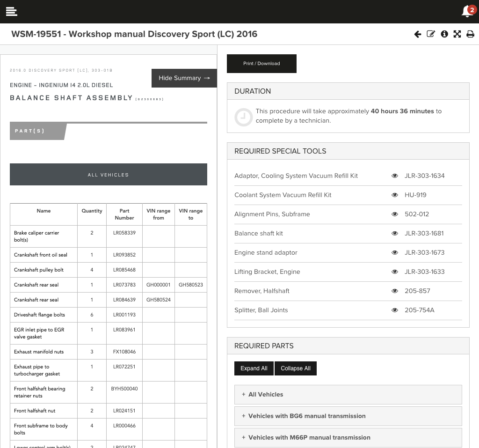
Task: Click the edit document icon
Action: point(431,34)
